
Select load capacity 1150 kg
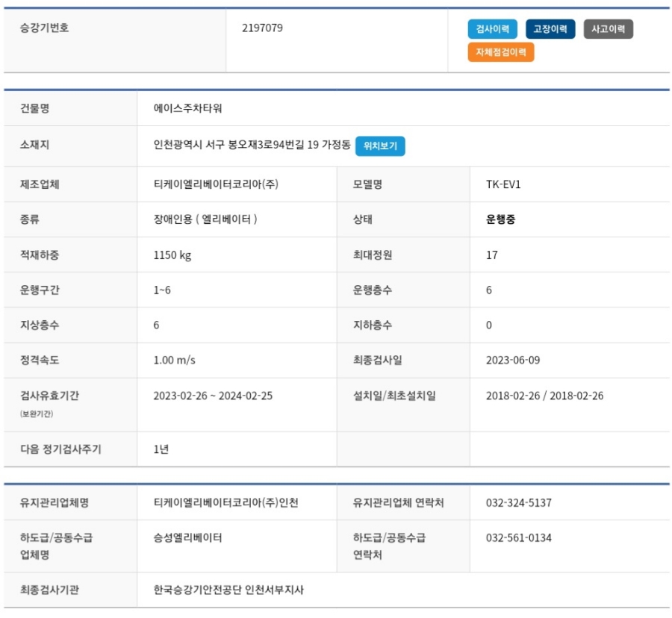point(172,255)
